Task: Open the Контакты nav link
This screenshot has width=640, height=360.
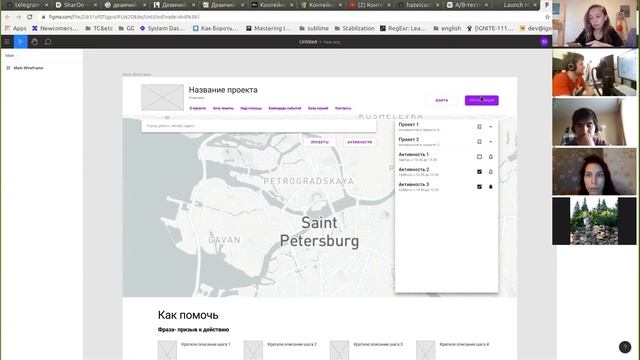Action: [x=343, y=108]
